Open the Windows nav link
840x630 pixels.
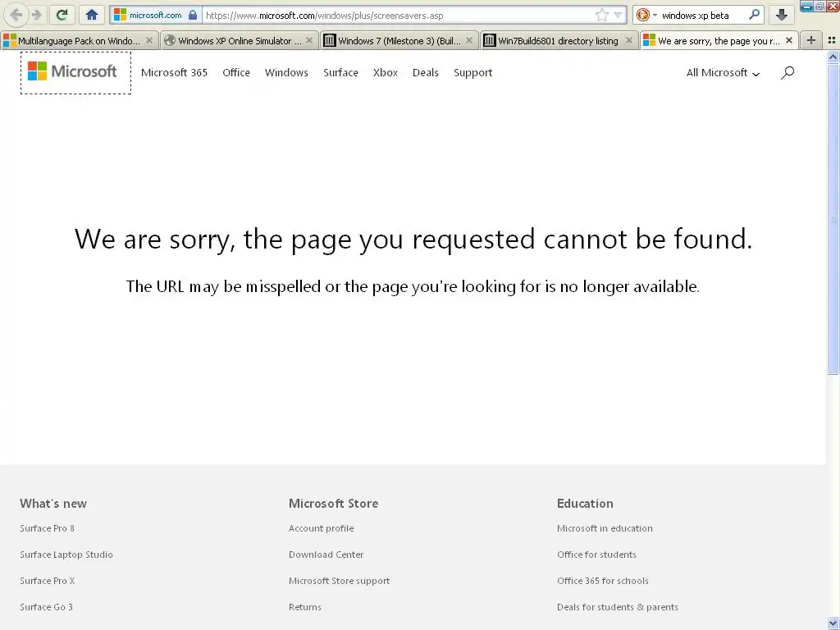pyautogui.click(x=286, y=73)
